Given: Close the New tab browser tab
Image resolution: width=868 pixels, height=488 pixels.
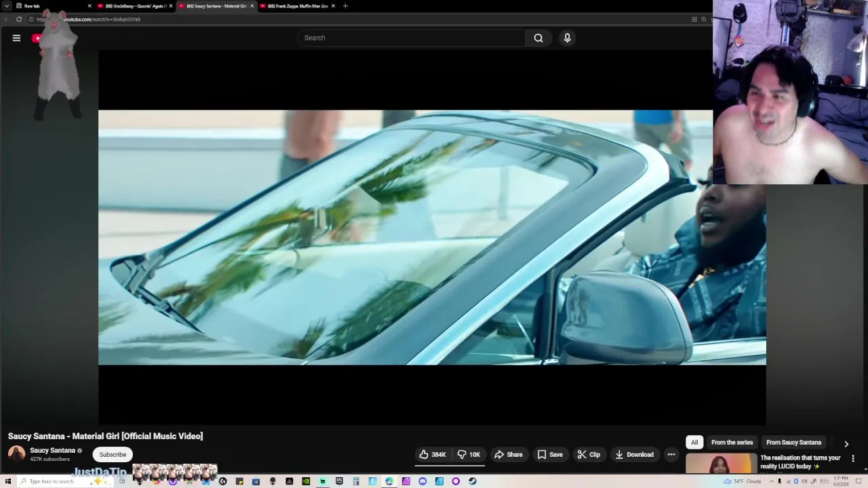Looking at the screenshot, I should [x=90, y=6].
